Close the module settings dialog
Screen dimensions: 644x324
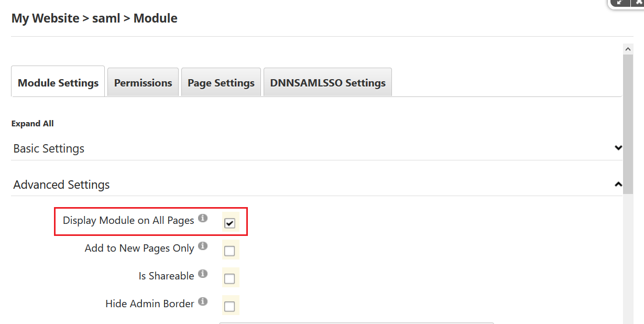[x=637, y=3]
